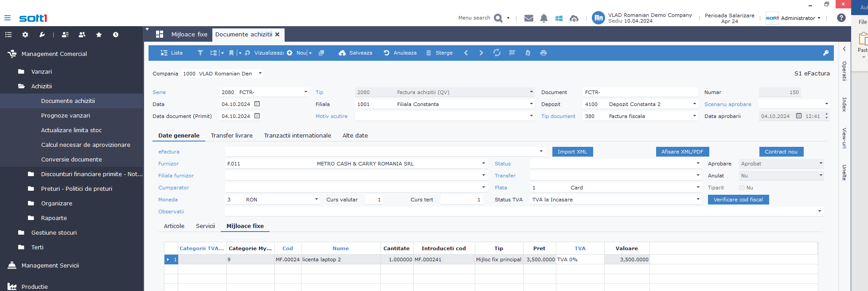Switch to the Tranzactii internationale tab

click(297, 135)
